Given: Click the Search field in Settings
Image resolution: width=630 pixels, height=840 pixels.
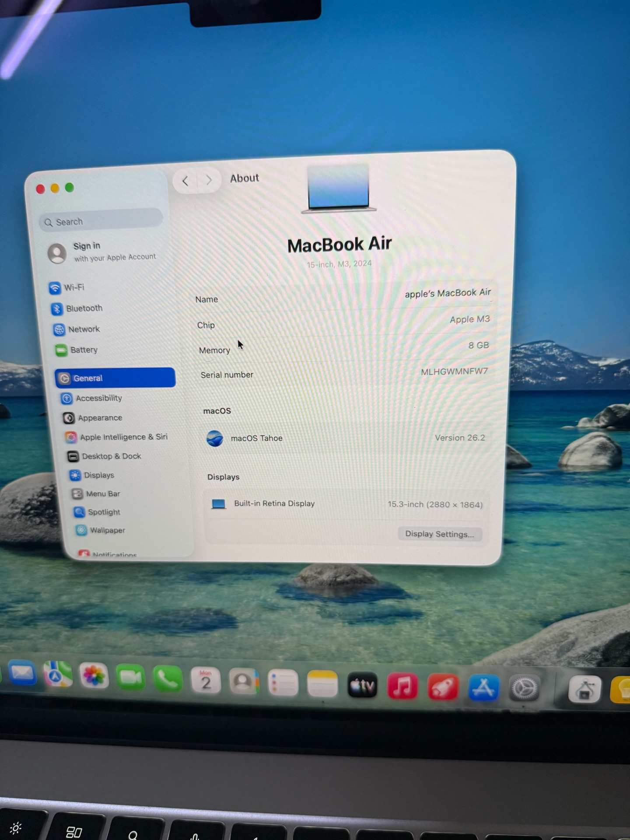Looking at the screenshot, I should [x=101, y=220].
